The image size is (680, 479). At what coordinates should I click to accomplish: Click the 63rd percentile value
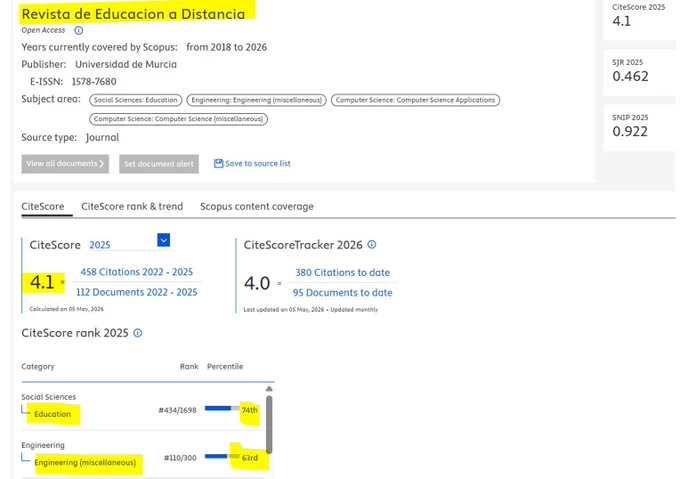pyautogui.click(x=250, y=458)
